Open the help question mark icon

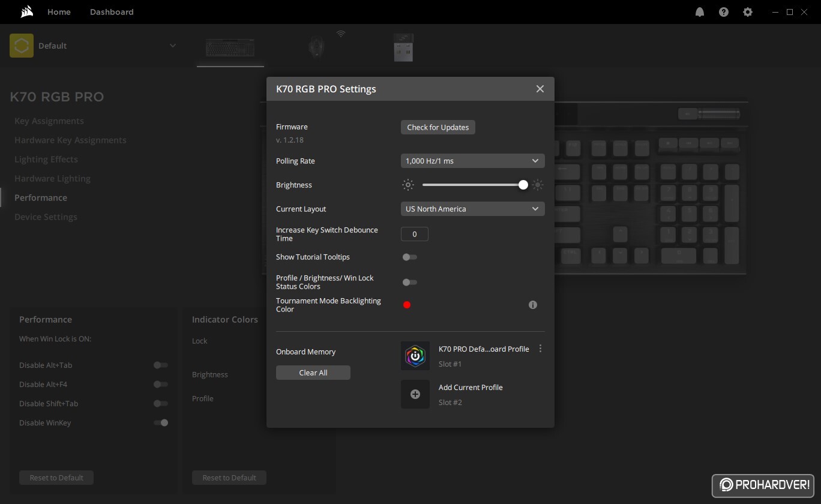pyautogui.click(x=724, y=12)
